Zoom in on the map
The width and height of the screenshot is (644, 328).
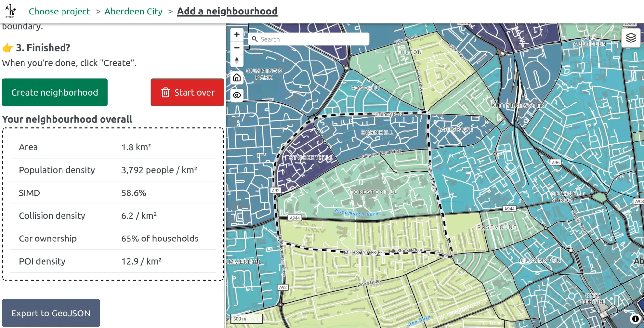click(237, 34)
